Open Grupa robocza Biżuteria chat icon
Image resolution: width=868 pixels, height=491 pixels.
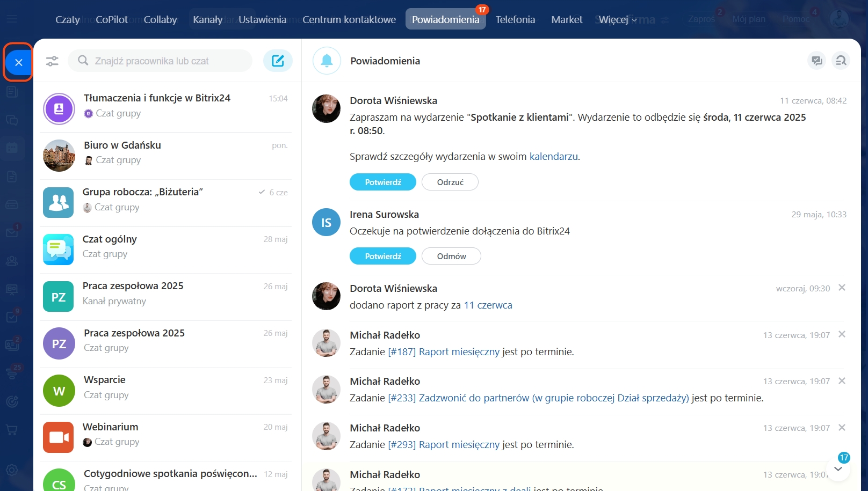[58, 202]
